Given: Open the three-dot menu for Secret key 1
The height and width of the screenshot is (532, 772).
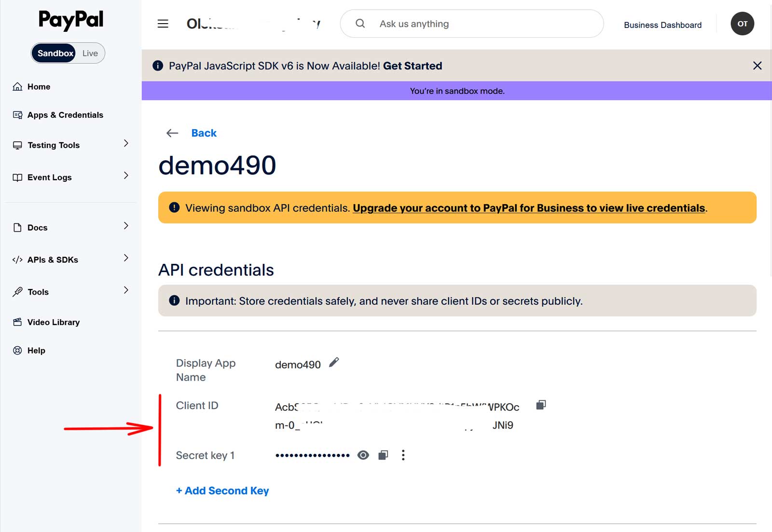Looking at the screenshot, I should tap(403, 455).
